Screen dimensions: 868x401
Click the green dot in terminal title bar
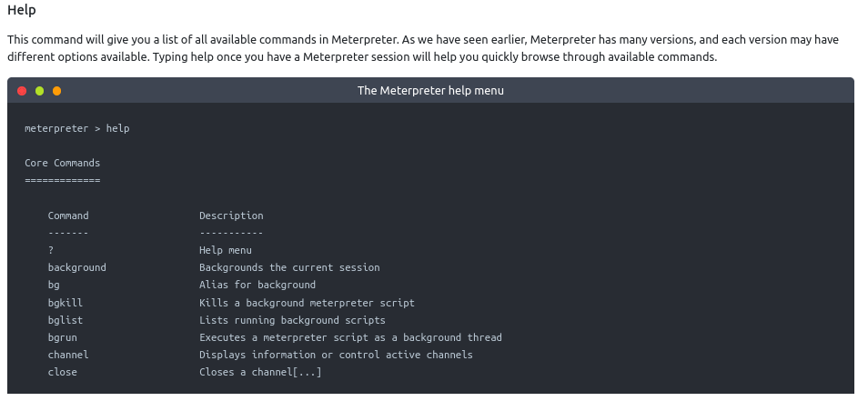pos(39,91)
